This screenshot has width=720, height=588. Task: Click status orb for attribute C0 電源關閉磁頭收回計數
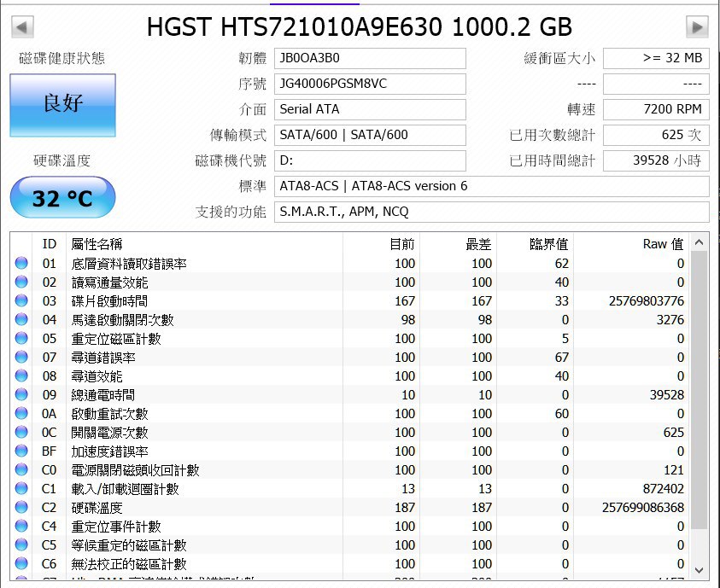coord(21,470)
